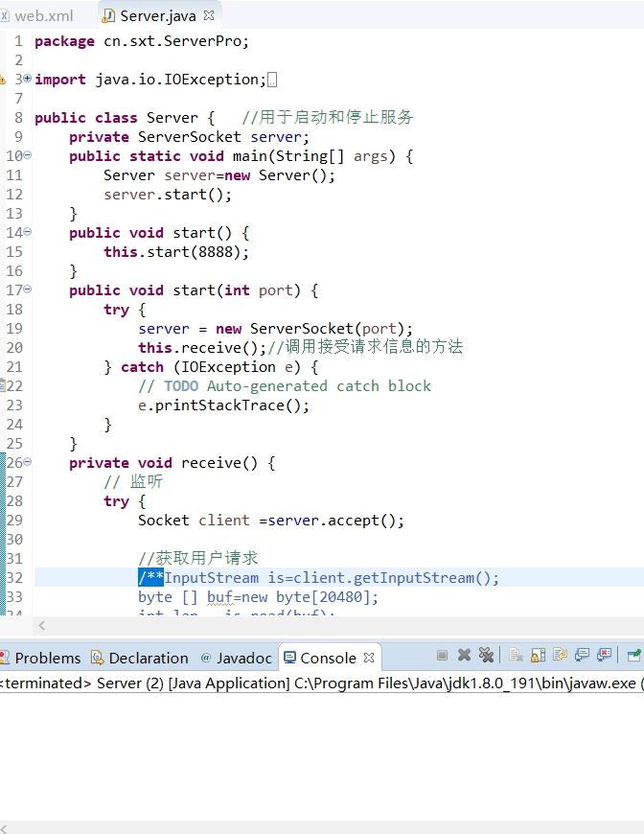The image size is (644, 834).
Task: Click 'catch (IOException e)' on line 21
Action: click(211, 366)
